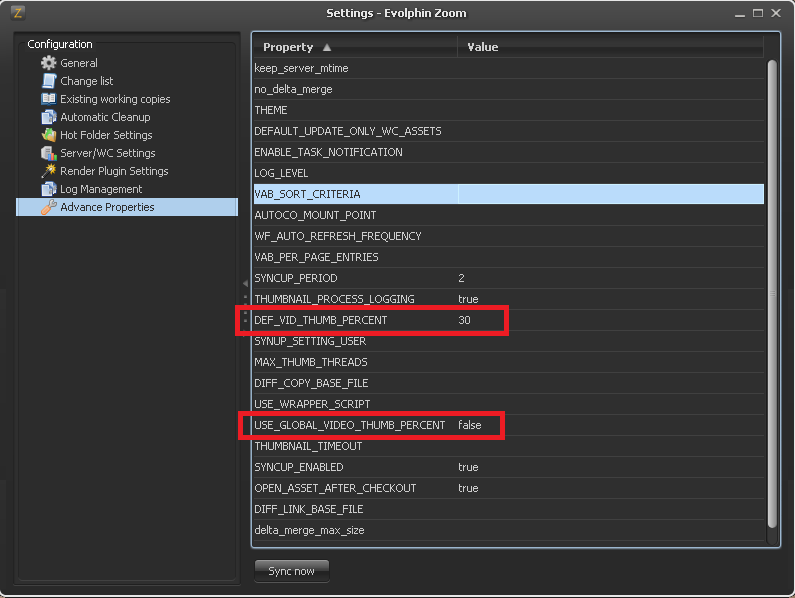The height and width of the screenshot is (598, 795).
Task: Click the Change list scroll icon
Action: coord(49,81)
